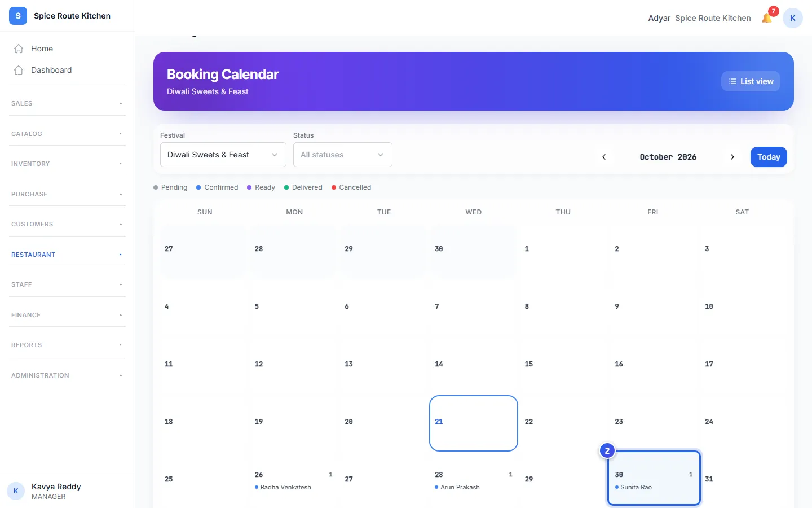This screenshot has height=508, width=812.
Task: Select calendar day 19
Action: [x=294, y=423]
